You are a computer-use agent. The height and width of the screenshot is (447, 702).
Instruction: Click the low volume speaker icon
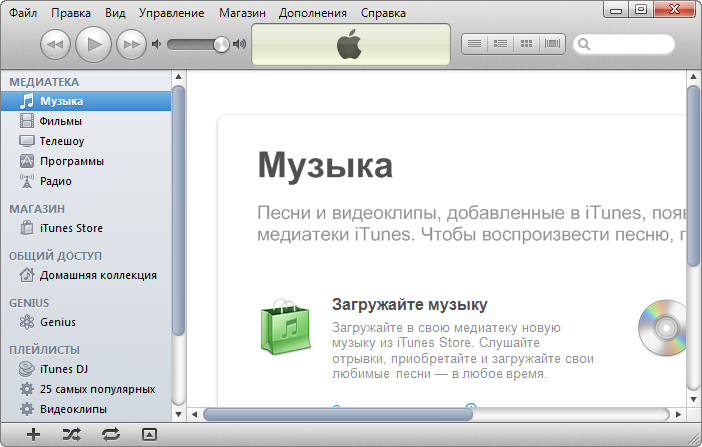point(156,44)
